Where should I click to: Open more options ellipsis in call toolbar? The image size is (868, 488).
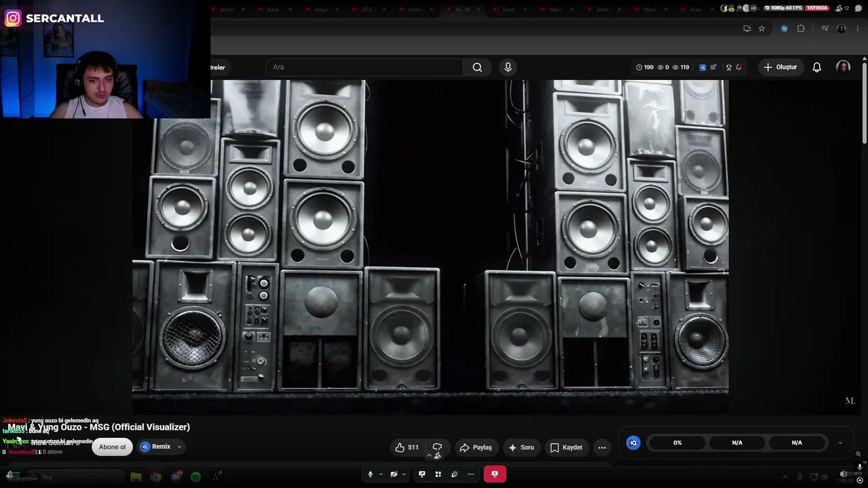[x=471, y=474]
